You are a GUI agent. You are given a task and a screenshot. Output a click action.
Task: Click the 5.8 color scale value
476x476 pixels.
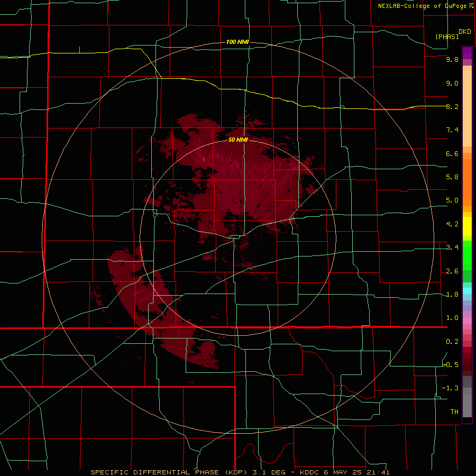[x=452, y=177]
